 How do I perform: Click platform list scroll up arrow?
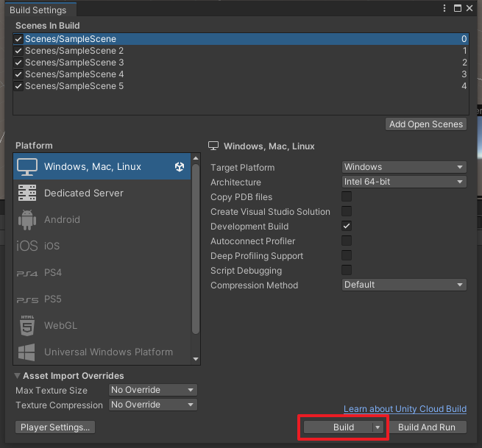196,158
